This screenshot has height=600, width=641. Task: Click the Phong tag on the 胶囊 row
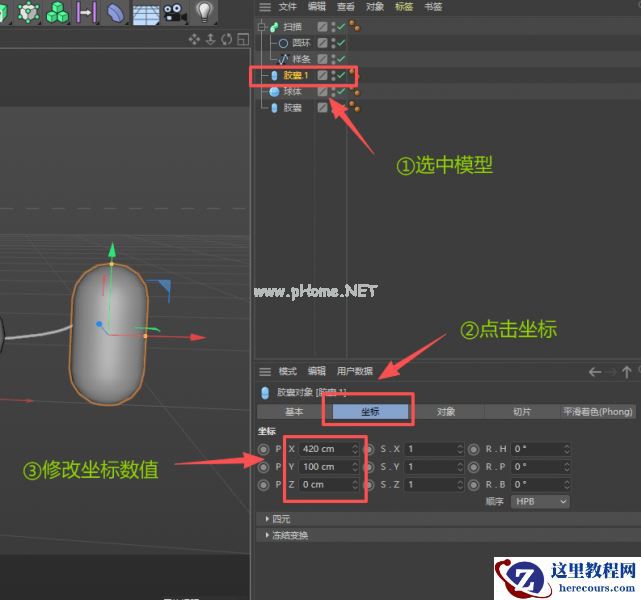pos(354,107)
